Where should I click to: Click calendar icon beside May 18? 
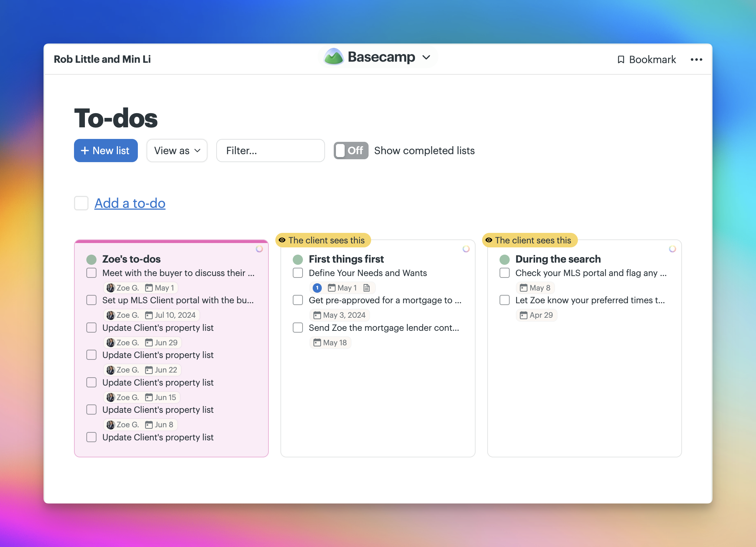[317, 343]
